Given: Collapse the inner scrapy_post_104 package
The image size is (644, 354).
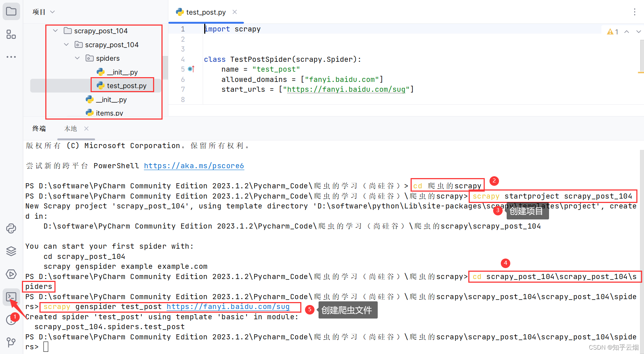Looking at the screenshot, I should [x=66, y=45].
